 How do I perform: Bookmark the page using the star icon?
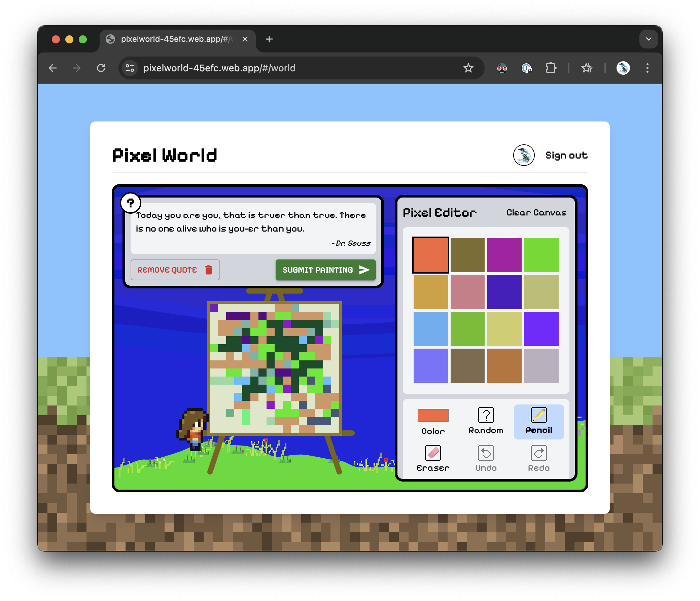click(x=468, y=68)
